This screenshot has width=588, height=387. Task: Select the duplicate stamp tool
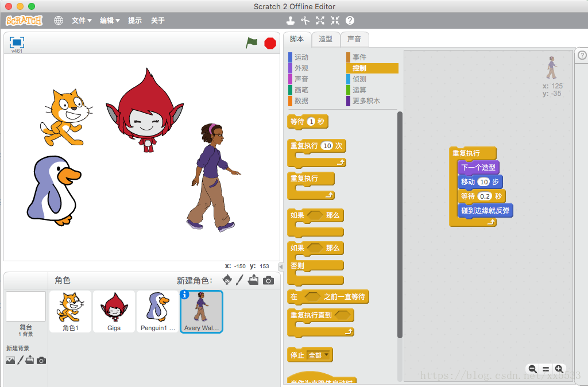pos(291,21)
